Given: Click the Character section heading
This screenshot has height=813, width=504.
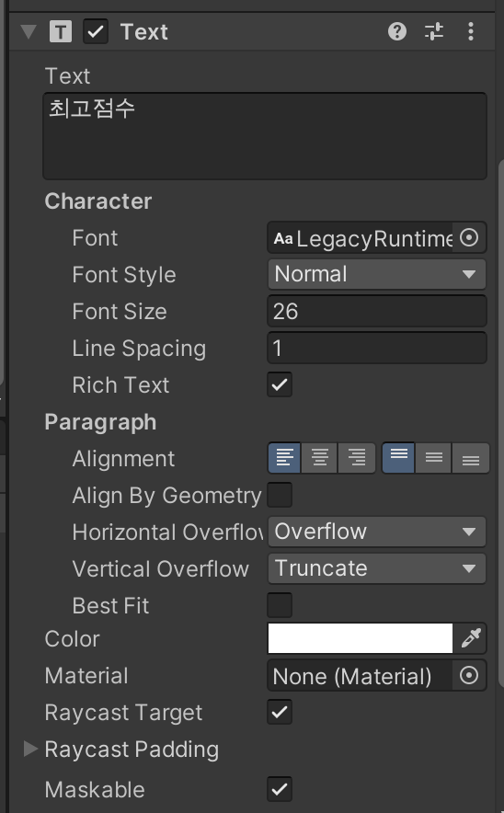Looking at the screenshot, I should pos(98,201).
